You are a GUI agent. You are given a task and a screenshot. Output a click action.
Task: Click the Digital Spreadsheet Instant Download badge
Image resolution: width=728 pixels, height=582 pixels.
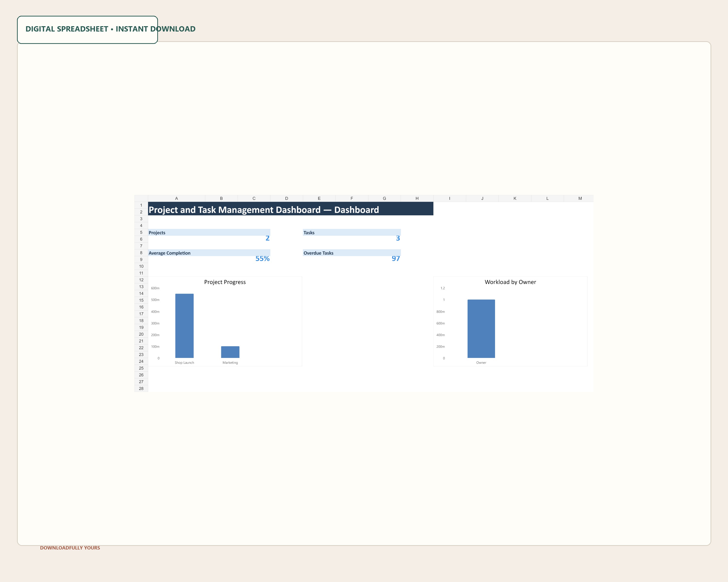(87, 30)
